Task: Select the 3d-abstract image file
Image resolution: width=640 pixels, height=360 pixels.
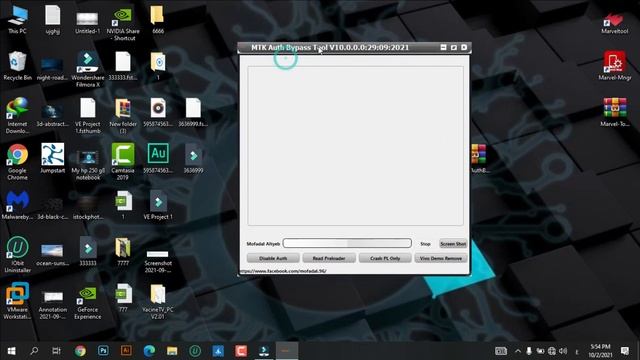Action: point(52,116)
